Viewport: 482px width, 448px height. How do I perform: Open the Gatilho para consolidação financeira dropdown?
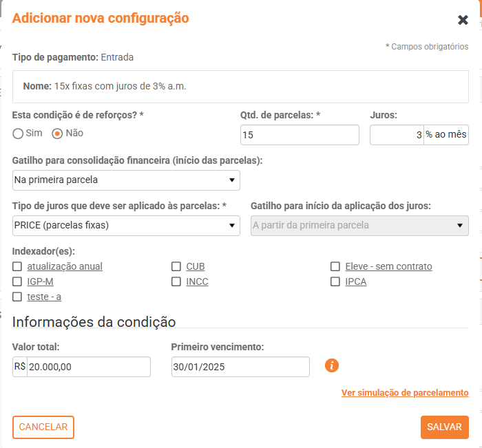point(126,180)
